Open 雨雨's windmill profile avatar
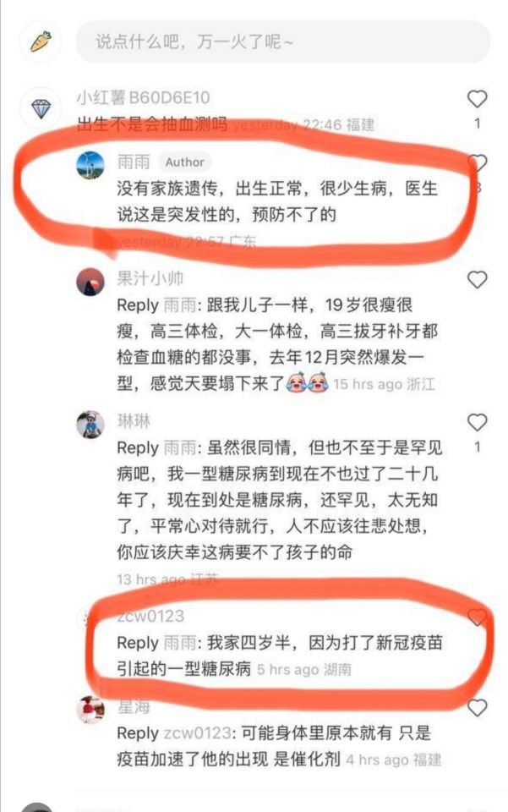Screen dimensions: 508x812 tap(90, 165)
